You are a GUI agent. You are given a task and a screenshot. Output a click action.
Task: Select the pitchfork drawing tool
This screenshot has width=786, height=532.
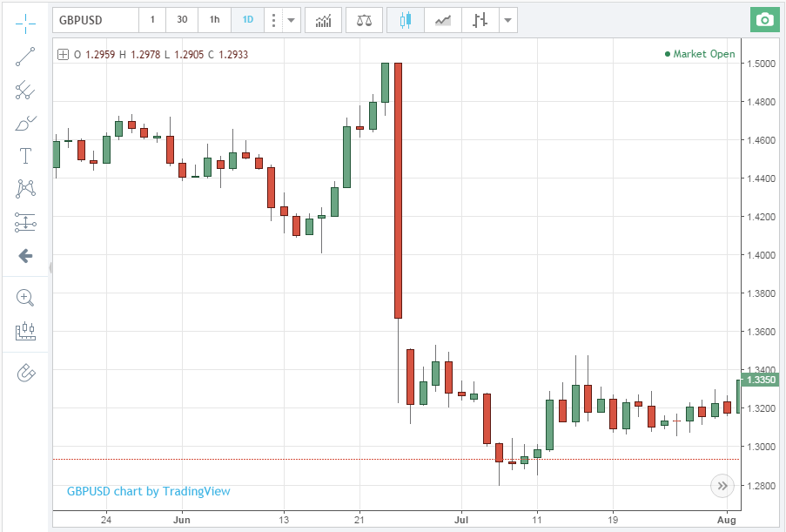[x=25, y=91]
